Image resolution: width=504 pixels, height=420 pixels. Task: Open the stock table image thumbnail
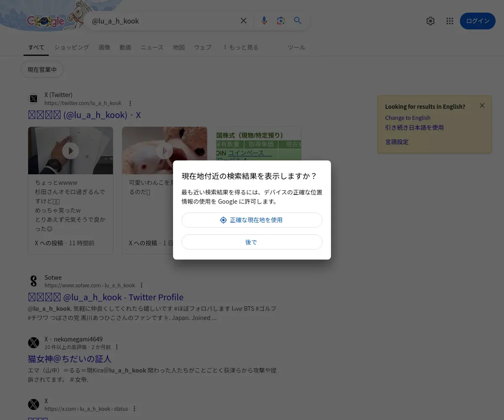point(259,144)
